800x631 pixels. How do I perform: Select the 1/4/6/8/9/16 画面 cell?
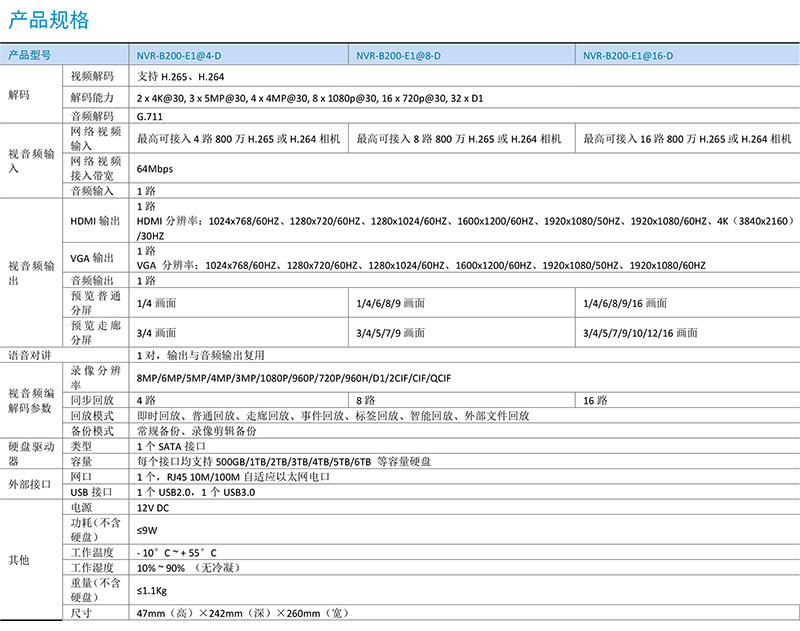coord(625,303)
